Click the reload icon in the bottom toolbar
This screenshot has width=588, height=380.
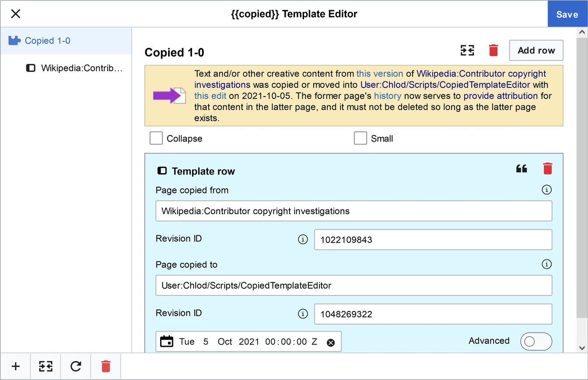point(75,366)
